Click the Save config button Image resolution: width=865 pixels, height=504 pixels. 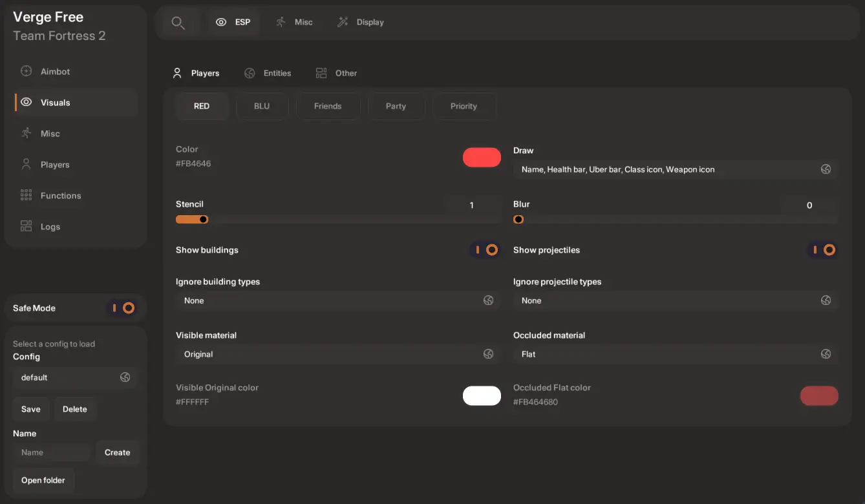(31, 409)
